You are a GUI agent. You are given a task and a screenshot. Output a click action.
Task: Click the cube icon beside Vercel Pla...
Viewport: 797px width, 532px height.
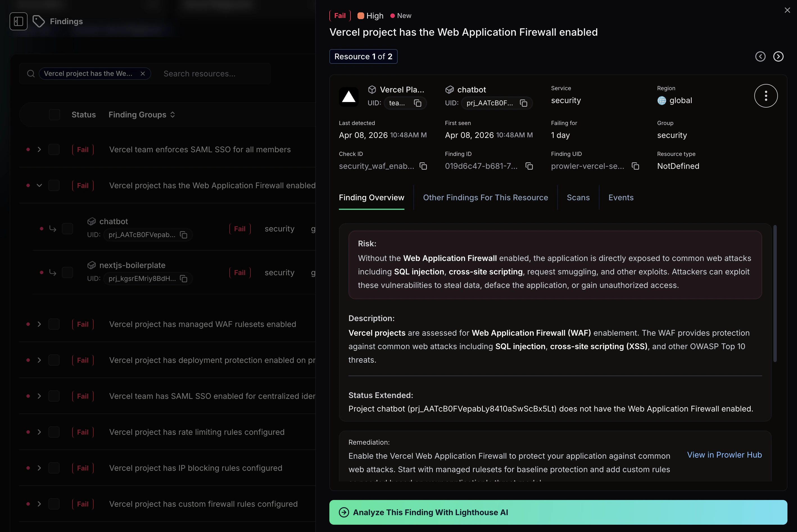pos(372,90)
